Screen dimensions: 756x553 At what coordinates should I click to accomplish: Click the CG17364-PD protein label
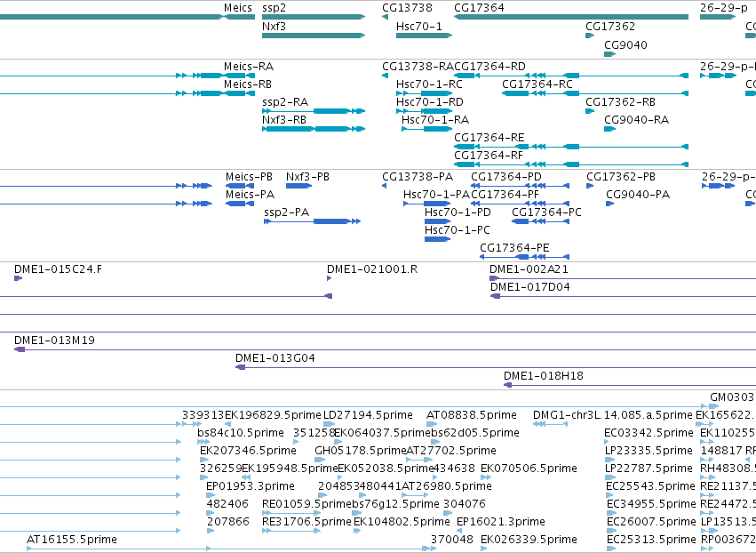506,177
